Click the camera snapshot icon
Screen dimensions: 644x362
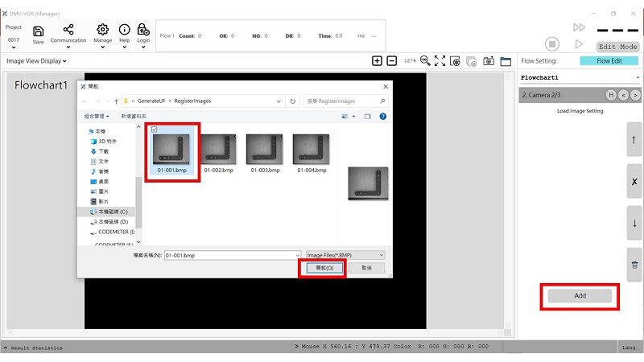click(489, 61)
